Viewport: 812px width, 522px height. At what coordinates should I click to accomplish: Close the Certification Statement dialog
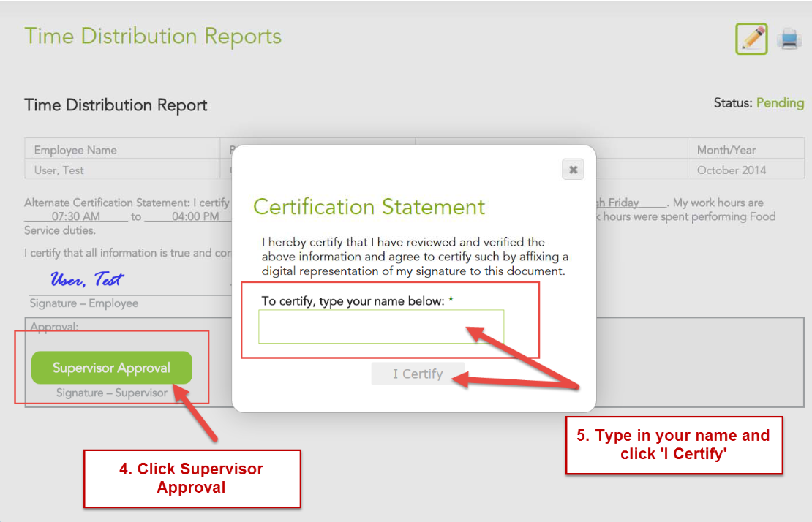click(x=573, y=170)
